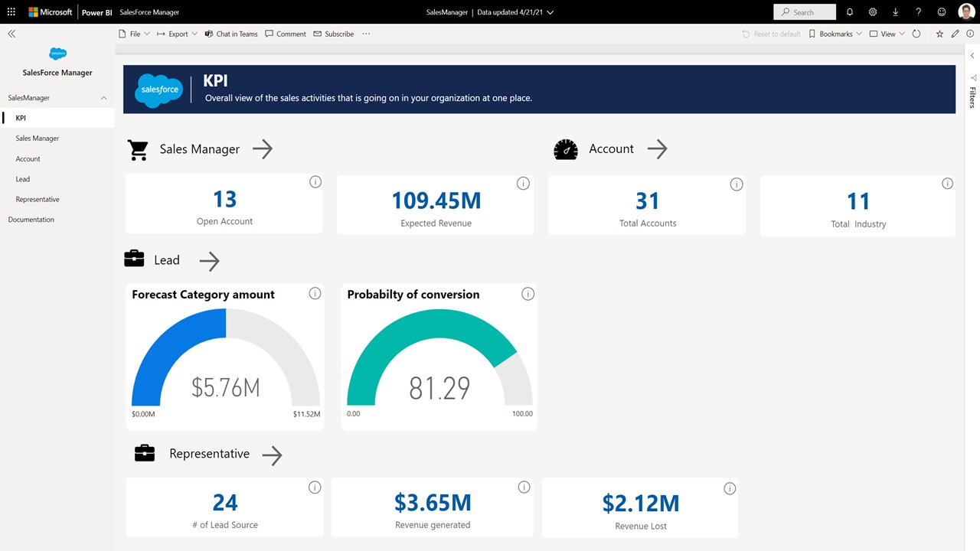Click the Search box
The width and height of the screenshot is (980, 551).
805,12
